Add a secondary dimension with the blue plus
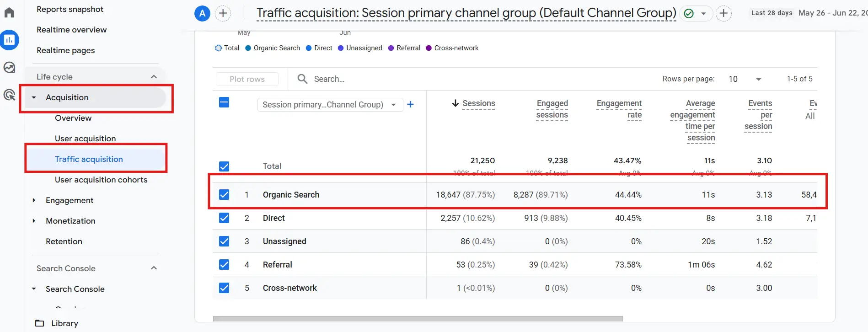868x332 pixels. [410, 104]
